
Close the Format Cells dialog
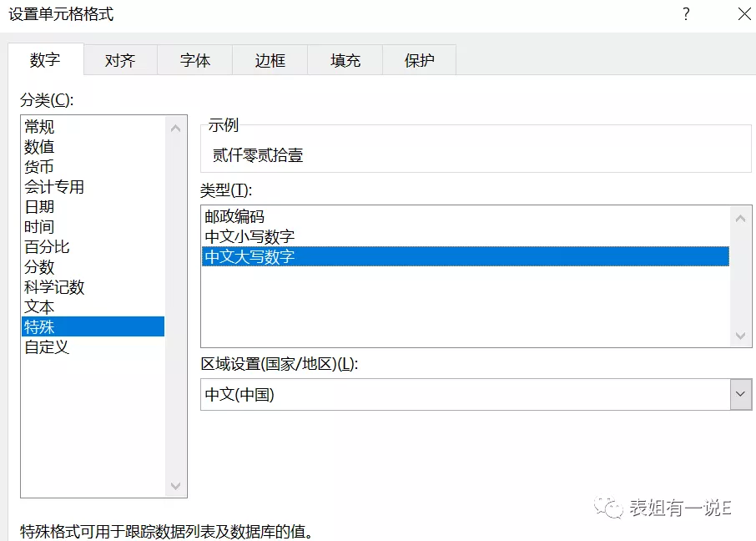[744, 14]
